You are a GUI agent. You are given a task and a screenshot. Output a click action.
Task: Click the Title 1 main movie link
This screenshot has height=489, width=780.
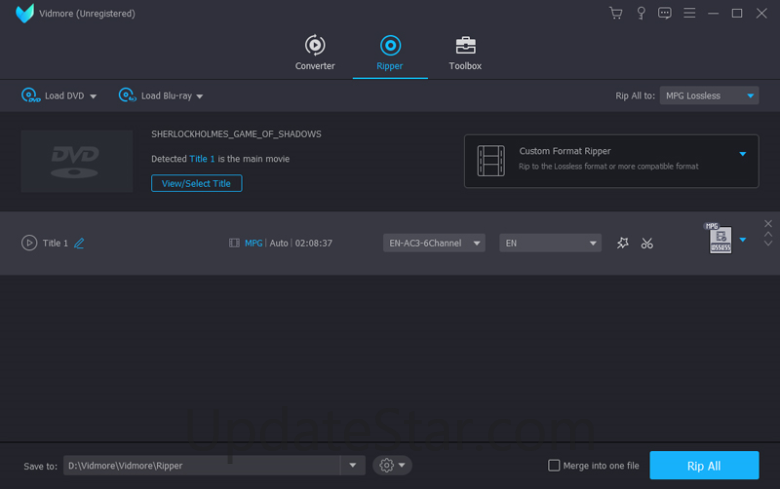pos(202,159)
